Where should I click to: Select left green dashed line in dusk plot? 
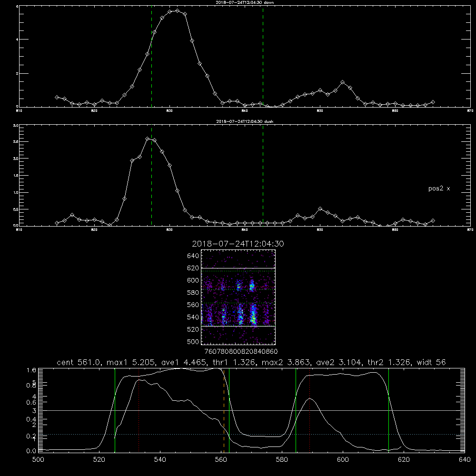(x=151, y=176)
